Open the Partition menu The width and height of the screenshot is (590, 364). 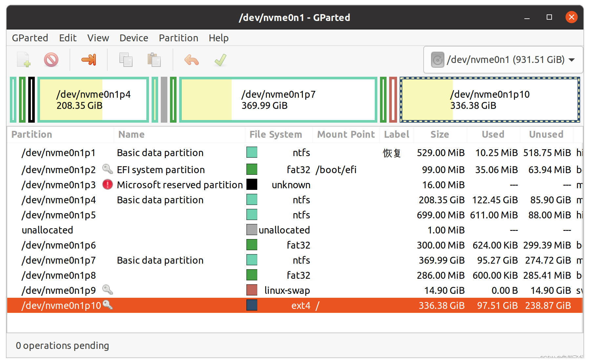[x=179, y=38]
